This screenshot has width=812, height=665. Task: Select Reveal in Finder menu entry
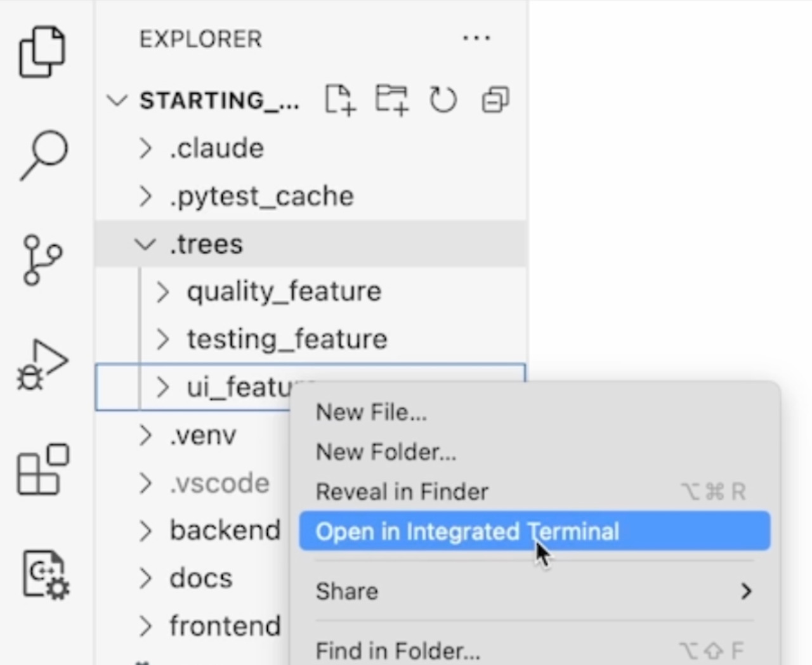pos(402,491)
